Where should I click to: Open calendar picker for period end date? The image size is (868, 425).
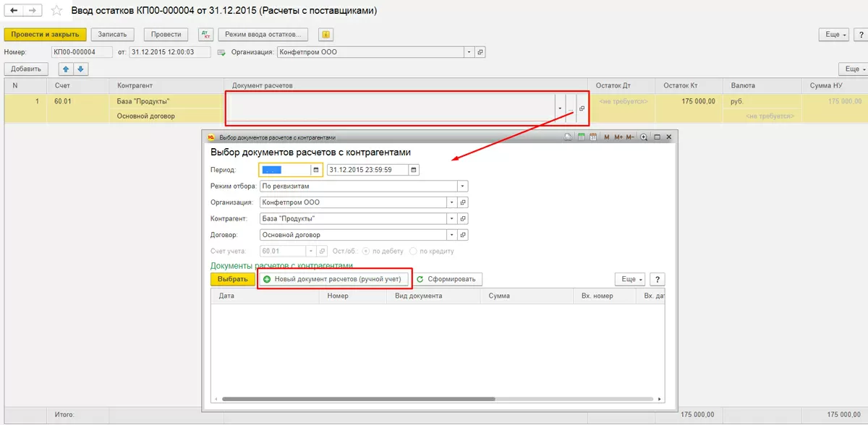pos(413,170)
